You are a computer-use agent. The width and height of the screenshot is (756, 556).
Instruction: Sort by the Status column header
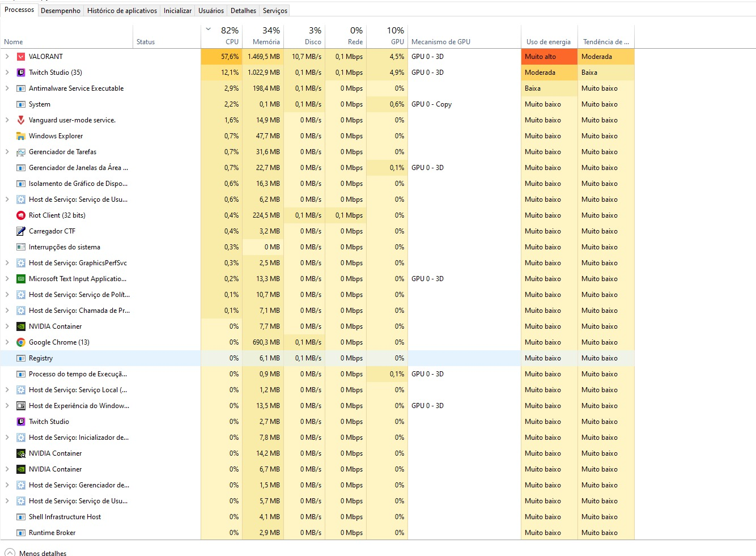[167, 36]
